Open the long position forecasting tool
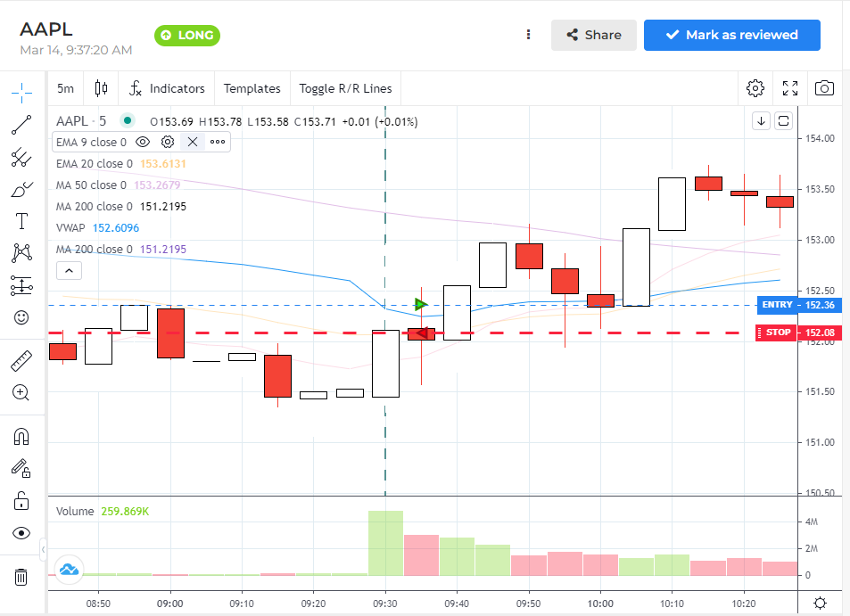850x616 pixels. coord(21,285)
